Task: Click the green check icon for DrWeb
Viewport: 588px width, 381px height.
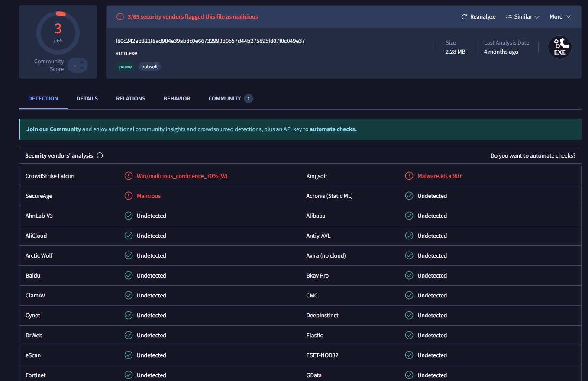Action: pos(129,335)
